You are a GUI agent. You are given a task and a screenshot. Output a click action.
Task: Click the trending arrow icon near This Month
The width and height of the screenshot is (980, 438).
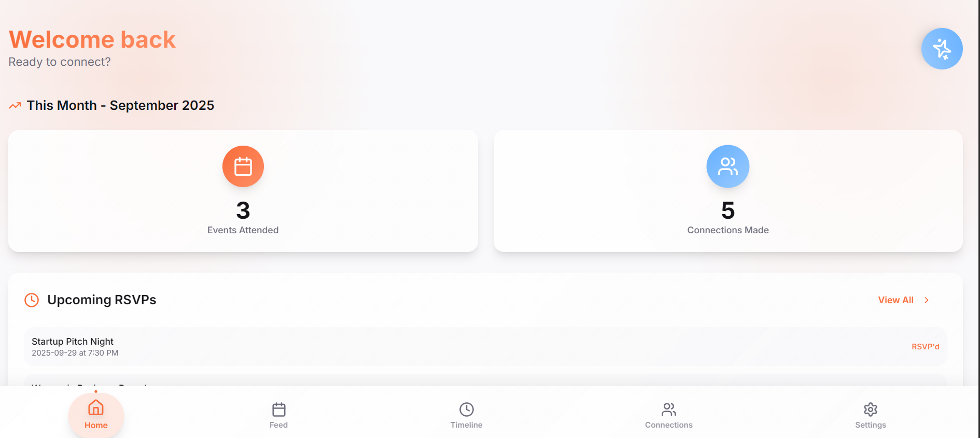click(15, 106)
